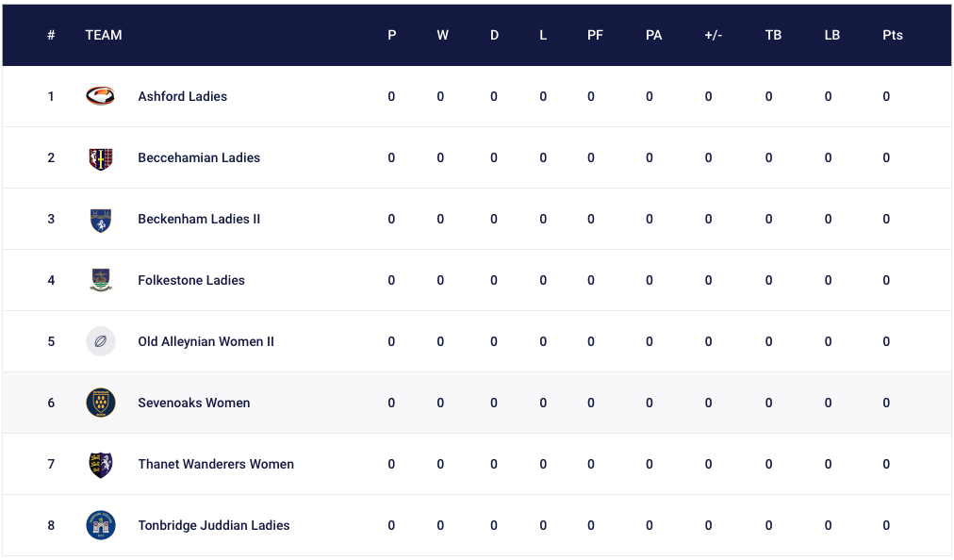Image resolution: width=954 pixels, height=560 pixels.
Task: Click the Beckenham Ladies II shield logo
Action: (100, 221)
